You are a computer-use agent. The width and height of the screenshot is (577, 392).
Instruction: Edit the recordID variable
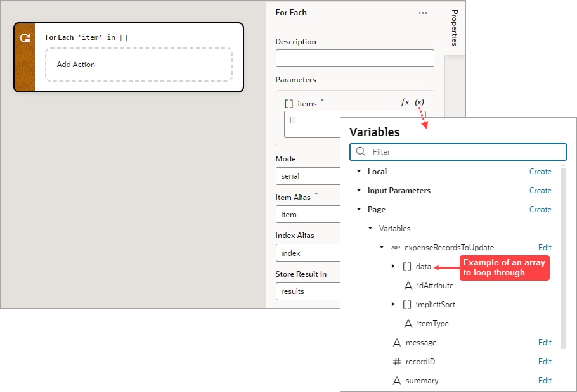545,361
